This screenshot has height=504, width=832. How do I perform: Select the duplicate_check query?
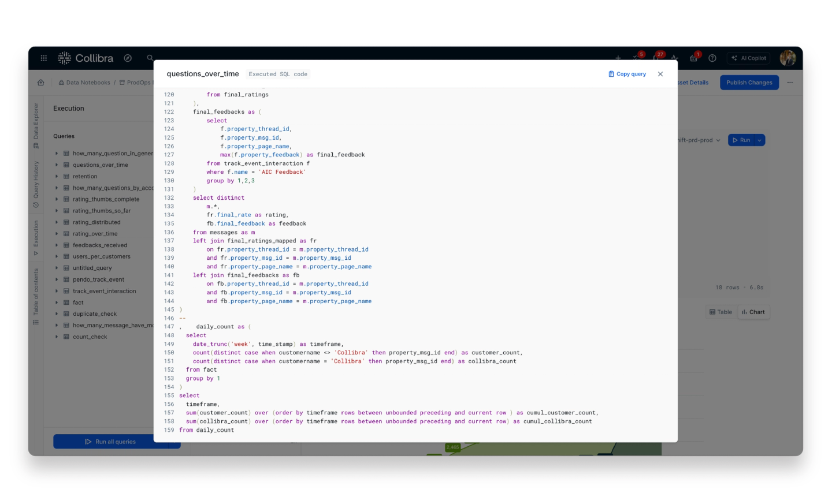(x=95, y=314)
